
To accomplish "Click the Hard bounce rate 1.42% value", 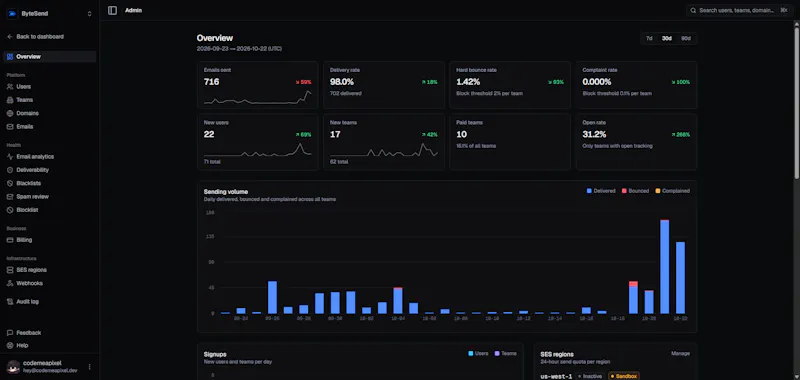I will [x=468, y=82].
